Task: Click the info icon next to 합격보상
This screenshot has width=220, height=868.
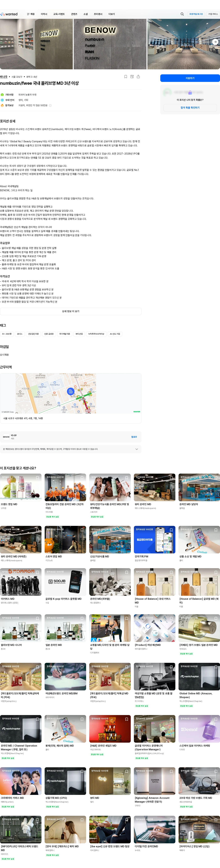Action: 50,105
